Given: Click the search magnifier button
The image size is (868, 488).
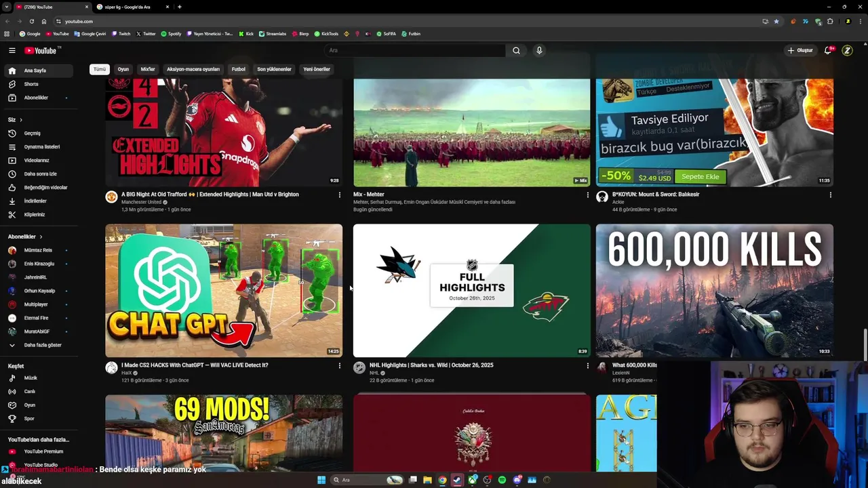Looking at the screenshot, I should click(x=516, y=50).
